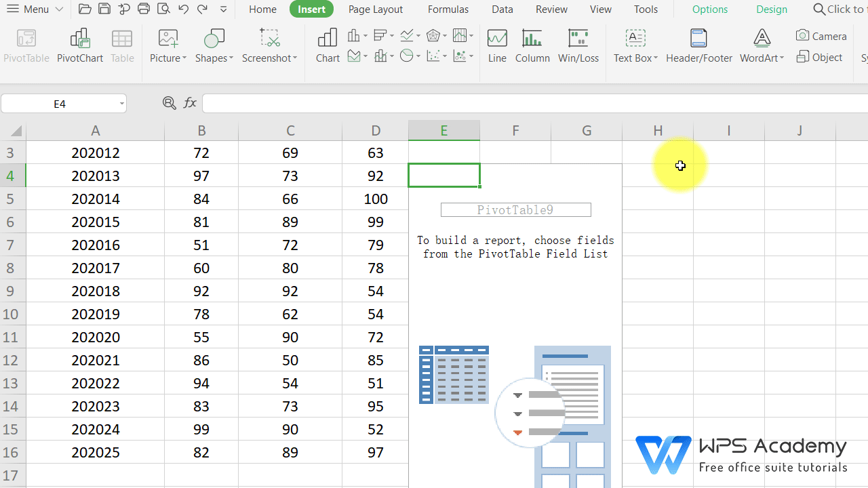868x488 pixels.
Task: Click the Insert Function fx button
Action: click(190, 103)
